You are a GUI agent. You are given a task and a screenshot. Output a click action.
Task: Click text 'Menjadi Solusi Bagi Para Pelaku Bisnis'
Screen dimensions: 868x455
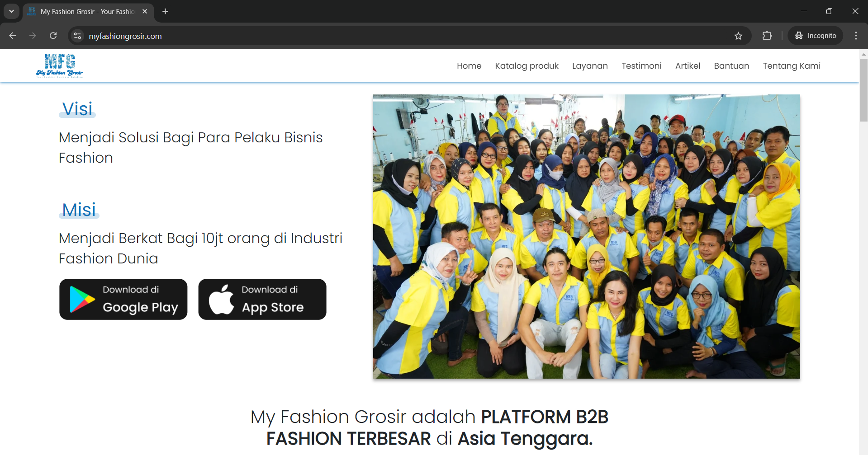click(x=191, y=137)
